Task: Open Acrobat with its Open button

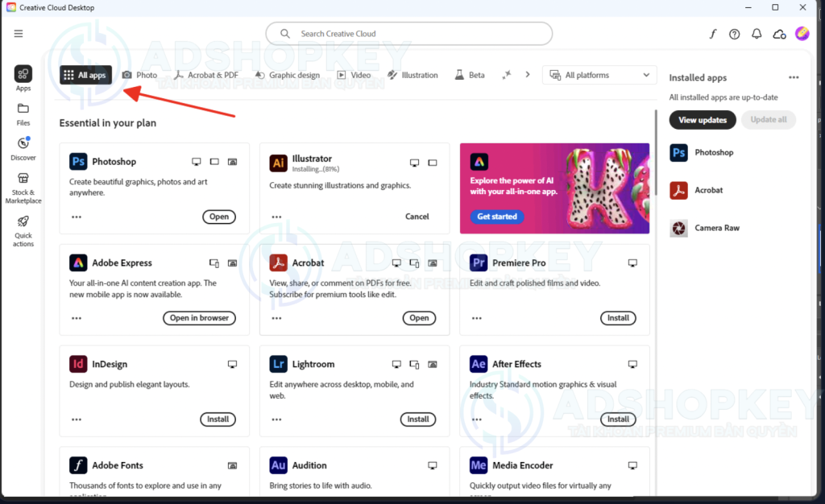Action: [419, 318]
